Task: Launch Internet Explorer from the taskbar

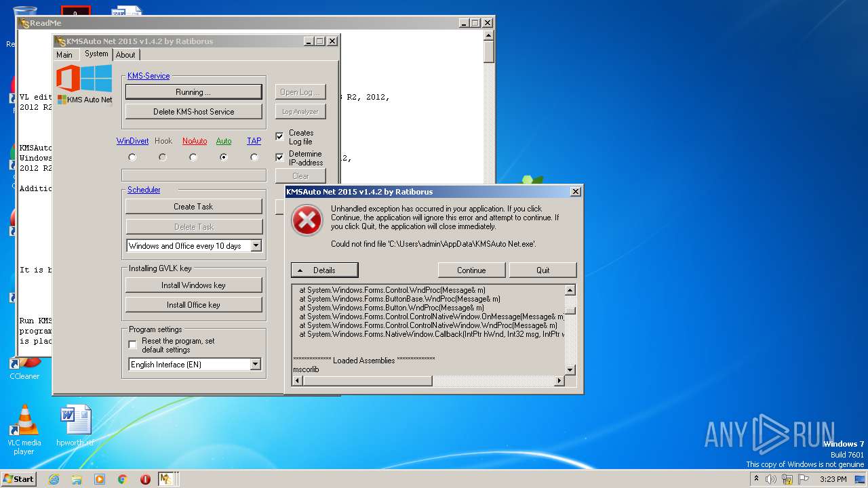Action: pyautogui.click(x=54, y=479)
